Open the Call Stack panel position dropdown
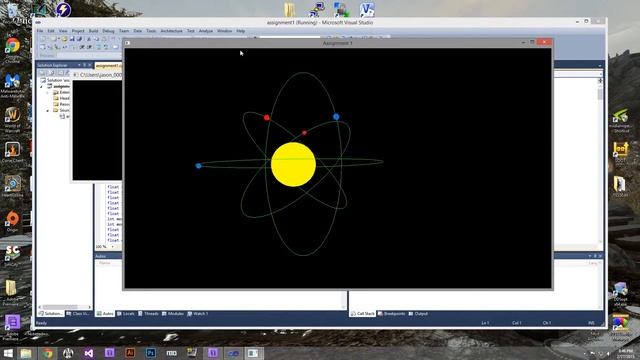 [590, 256]
